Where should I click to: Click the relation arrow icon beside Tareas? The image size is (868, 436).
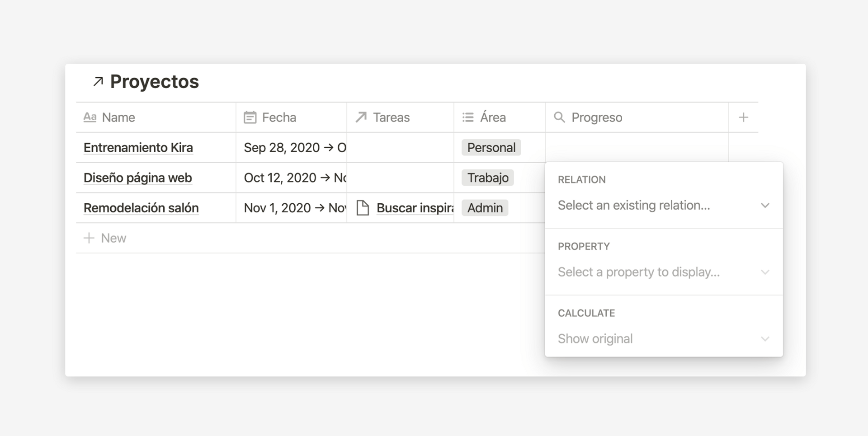(360, 117)
